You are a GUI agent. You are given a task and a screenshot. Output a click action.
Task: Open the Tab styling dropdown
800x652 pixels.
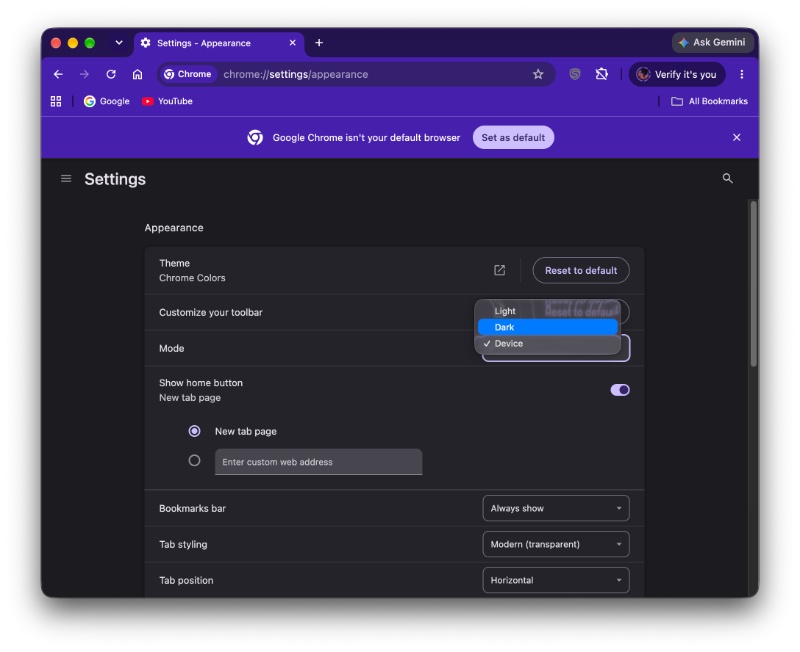tap(556, 544)
